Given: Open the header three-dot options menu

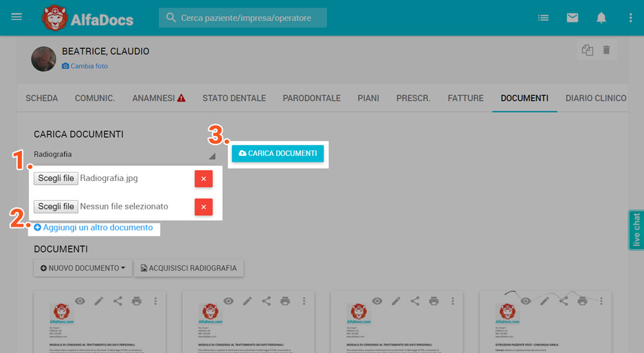Looking at the screenshot, I should click(630, 18).
